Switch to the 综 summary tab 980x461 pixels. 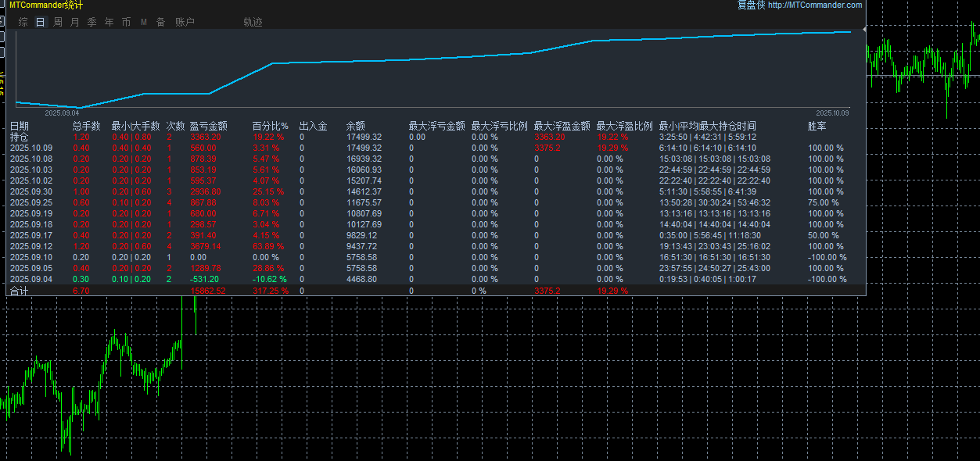(x=23, y=23)
